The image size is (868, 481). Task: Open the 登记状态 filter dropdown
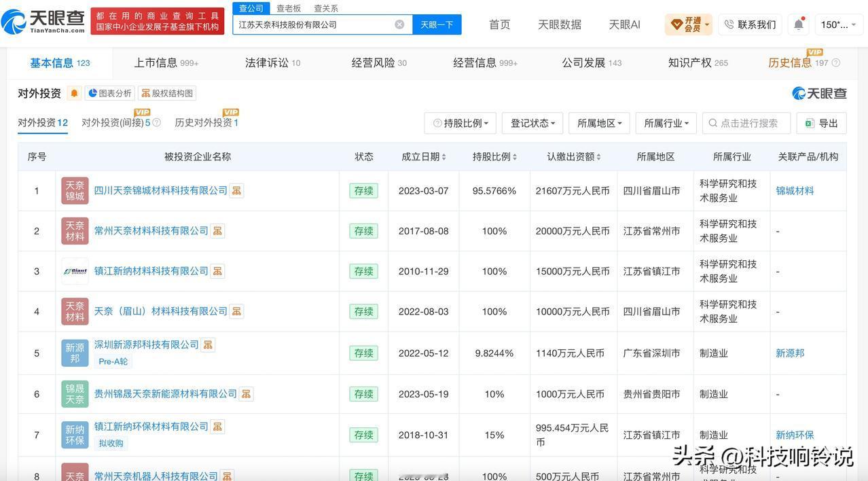click(x=532, y=123)
